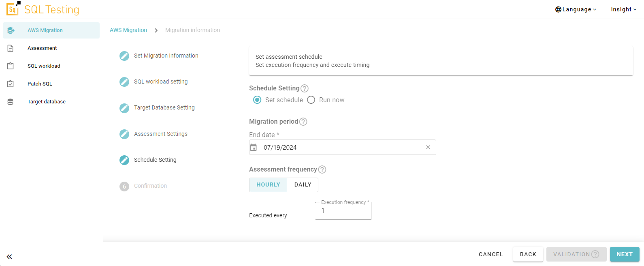644x266 pixels.
Task: Click 'Set execution frequency and execute timing' text
Action: 312,65
